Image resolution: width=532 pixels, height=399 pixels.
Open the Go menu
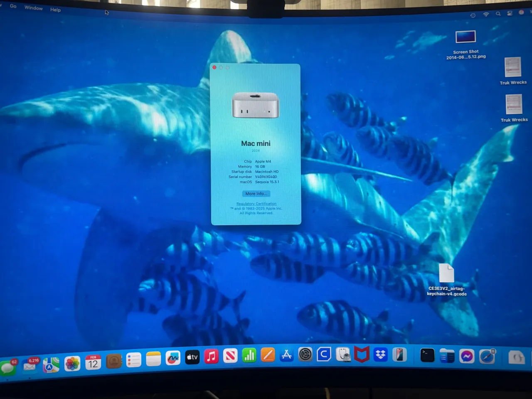13,6
